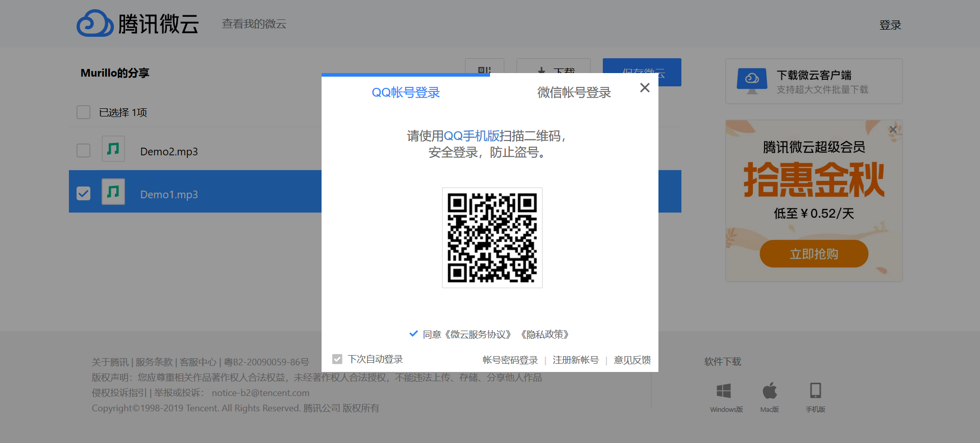Click the 立即抢购 button
Image resolution: width=980 pixels, height=443 pixels.
pyautogui.click(x=814, y=254)
